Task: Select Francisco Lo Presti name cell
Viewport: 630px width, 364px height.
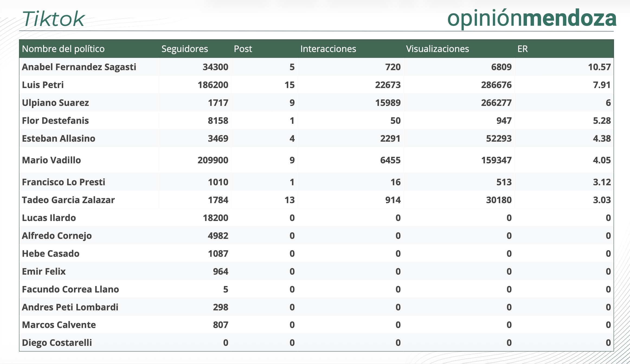Action: (63, 182)
